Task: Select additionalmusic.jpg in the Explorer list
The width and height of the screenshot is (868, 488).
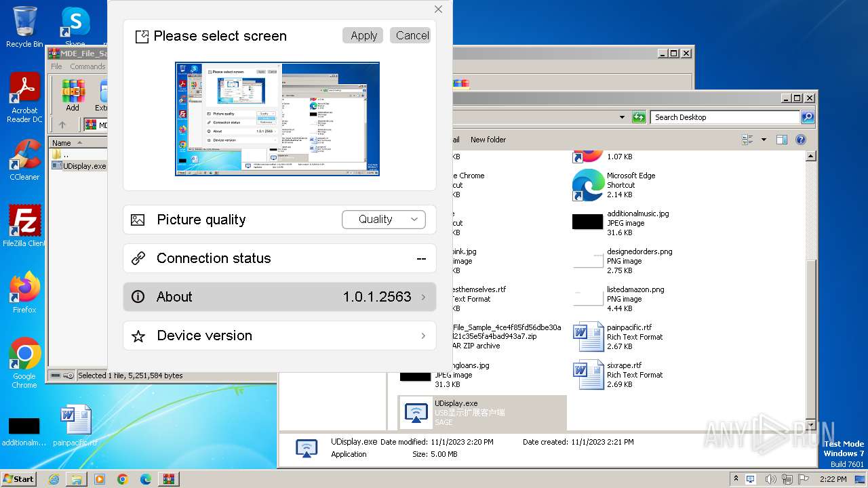Action: click(x=623, y=223)
